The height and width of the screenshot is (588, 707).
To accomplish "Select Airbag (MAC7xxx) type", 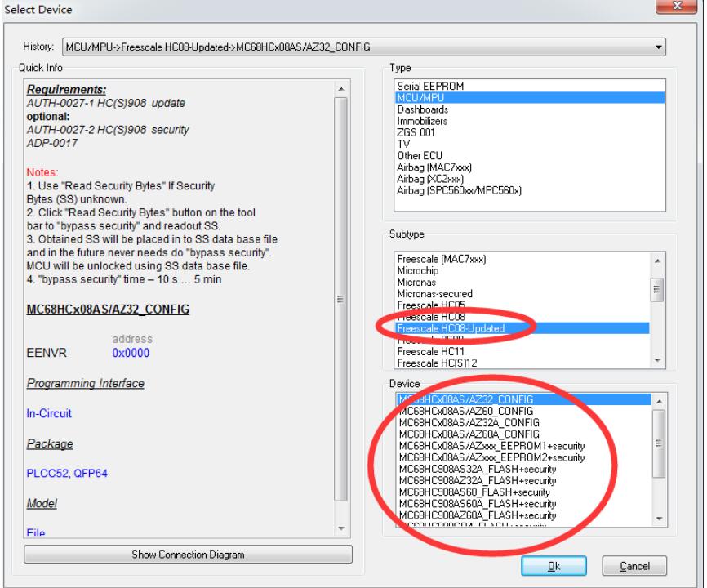I will pos(434,167).
